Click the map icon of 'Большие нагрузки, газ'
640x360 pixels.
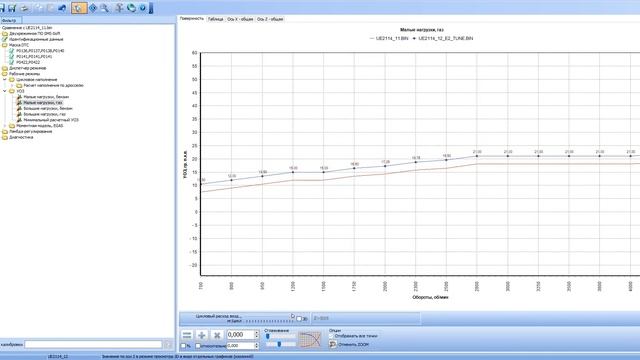(x=19, y=114)
